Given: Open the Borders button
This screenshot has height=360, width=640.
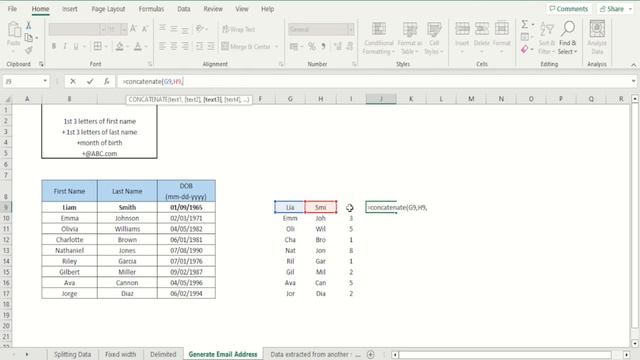Looking at the screenshot, I should tap(98, 47).
